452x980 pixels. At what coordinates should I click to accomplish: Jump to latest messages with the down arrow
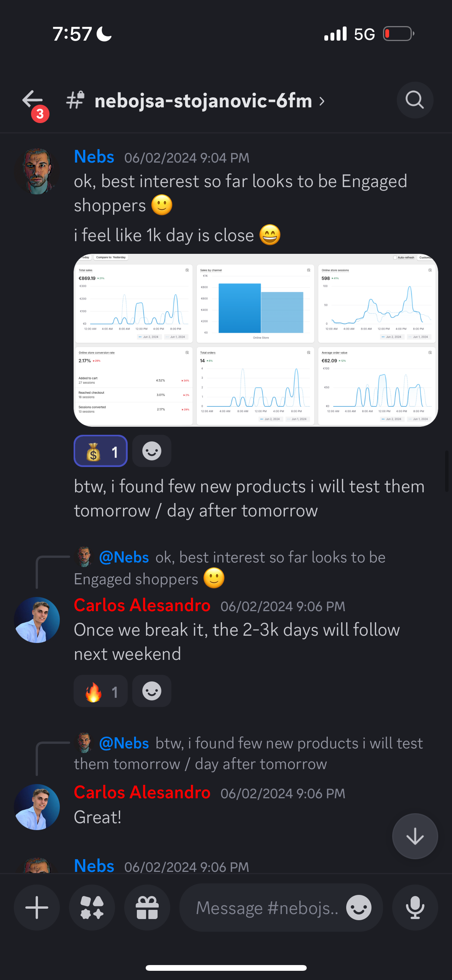pos(414,836)
